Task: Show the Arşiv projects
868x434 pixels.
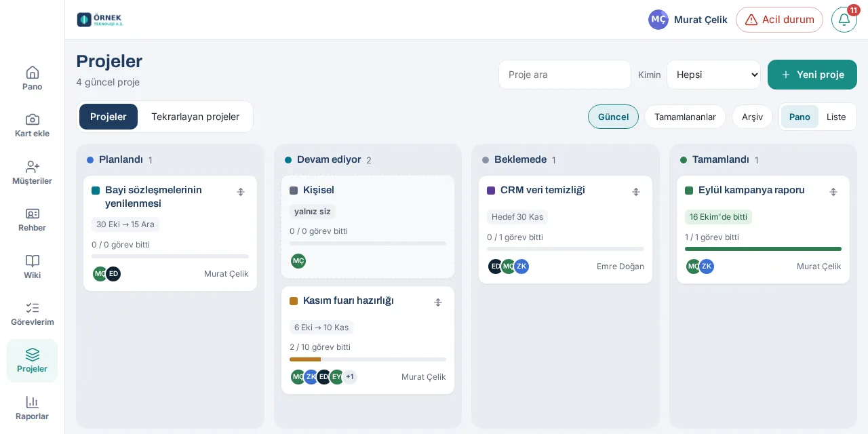Action: [752, 117]
